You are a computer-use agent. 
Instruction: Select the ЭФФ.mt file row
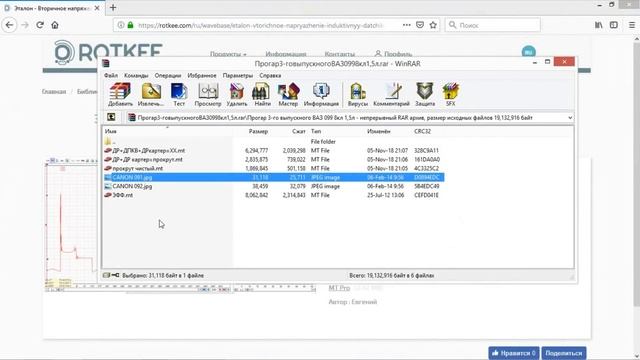[x=273, y=195]
